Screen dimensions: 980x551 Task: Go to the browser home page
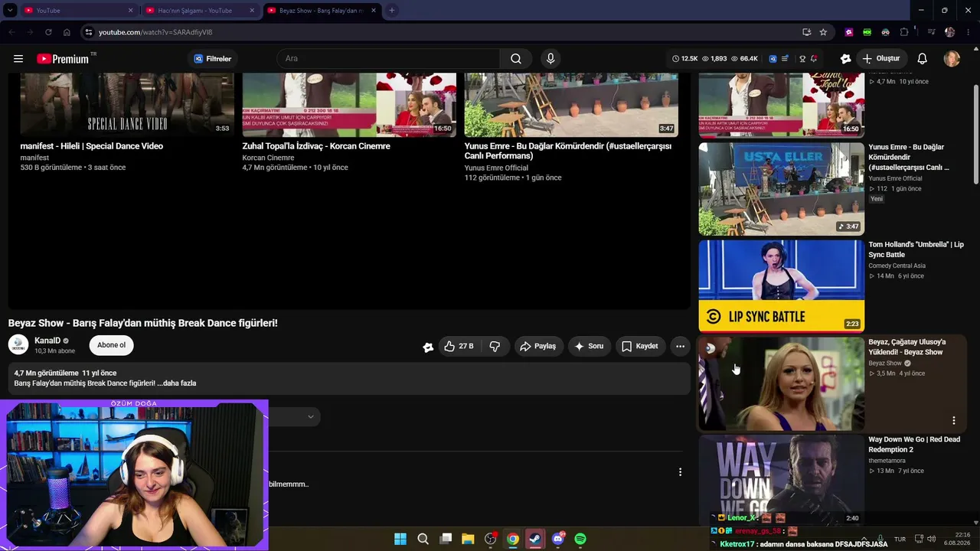coord(67,32)
